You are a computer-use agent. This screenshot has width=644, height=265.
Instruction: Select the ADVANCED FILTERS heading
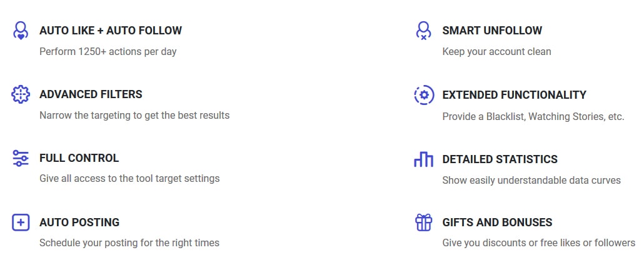[91, 94]
